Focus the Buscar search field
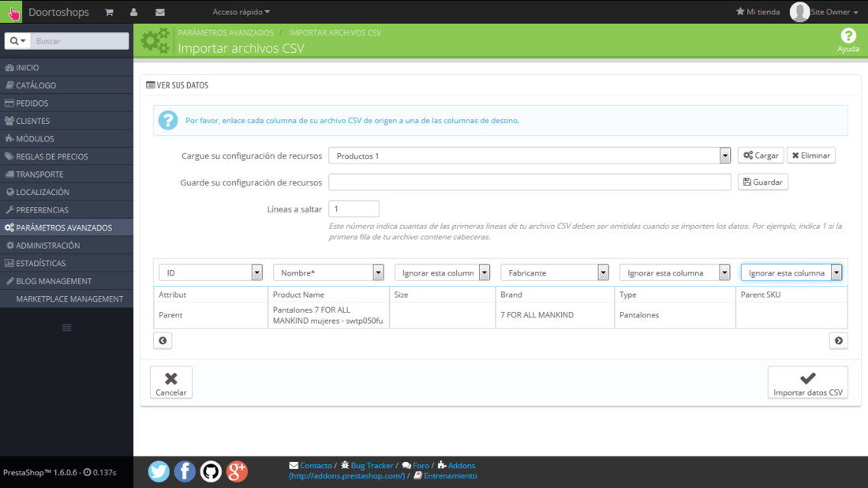 click(x=80, y=41)
